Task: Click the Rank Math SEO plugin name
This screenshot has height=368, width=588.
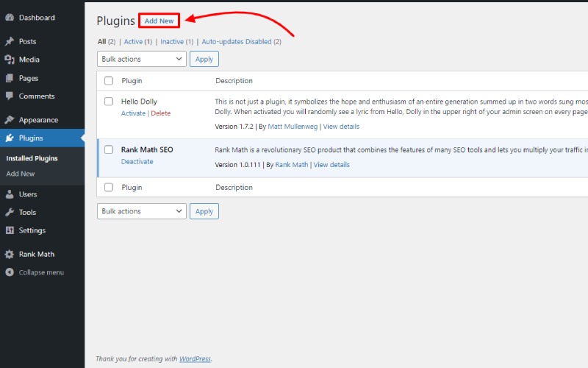Action: click(147, 149)
